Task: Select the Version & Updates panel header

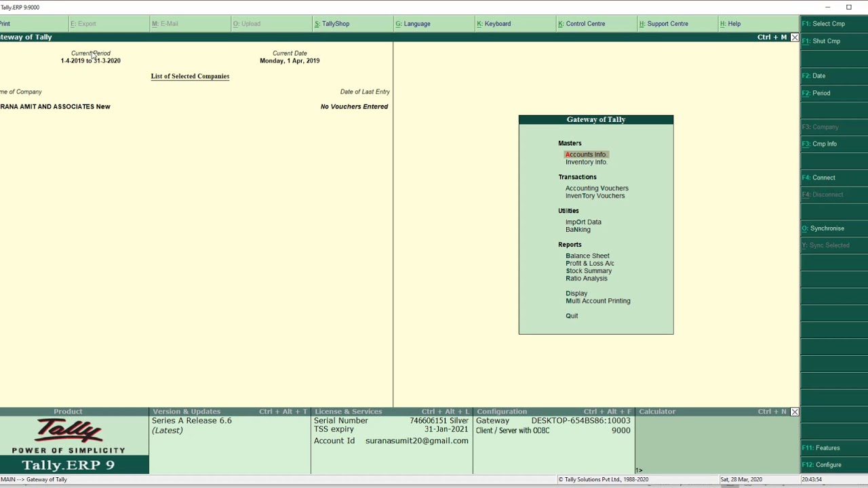Action: pos(229,411)
